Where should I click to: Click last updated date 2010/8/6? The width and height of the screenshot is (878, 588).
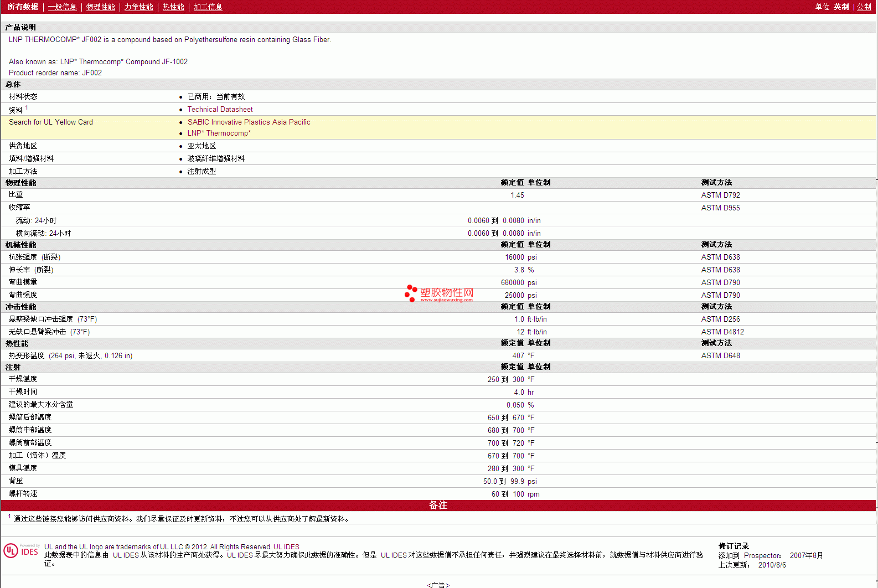pos(772,565)
